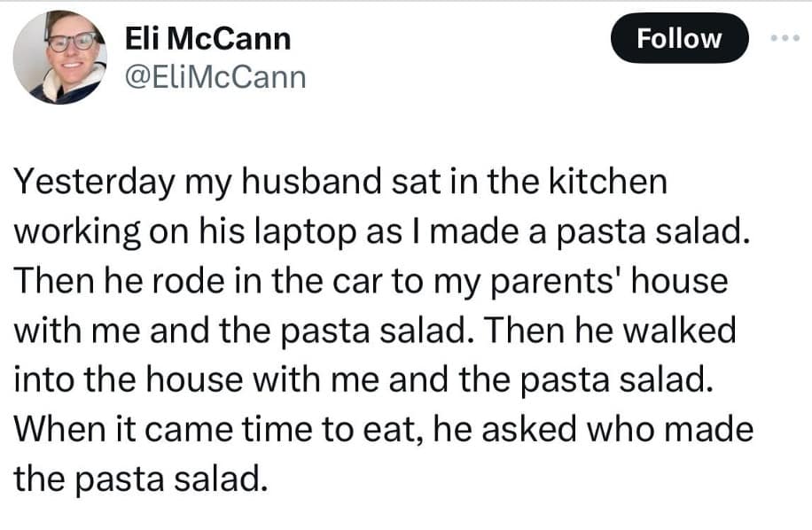This screenshot has width=812, height=530.
Task: Click the word 'Yesterday' in the tweet
Action: pos(94,182)
